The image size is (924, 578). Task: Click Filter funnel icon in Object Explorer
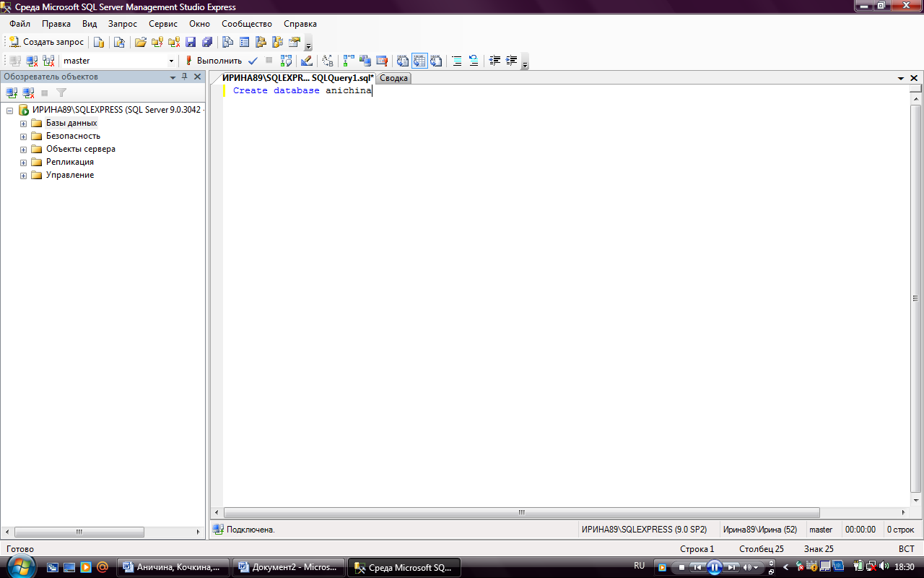coord(61,92)
